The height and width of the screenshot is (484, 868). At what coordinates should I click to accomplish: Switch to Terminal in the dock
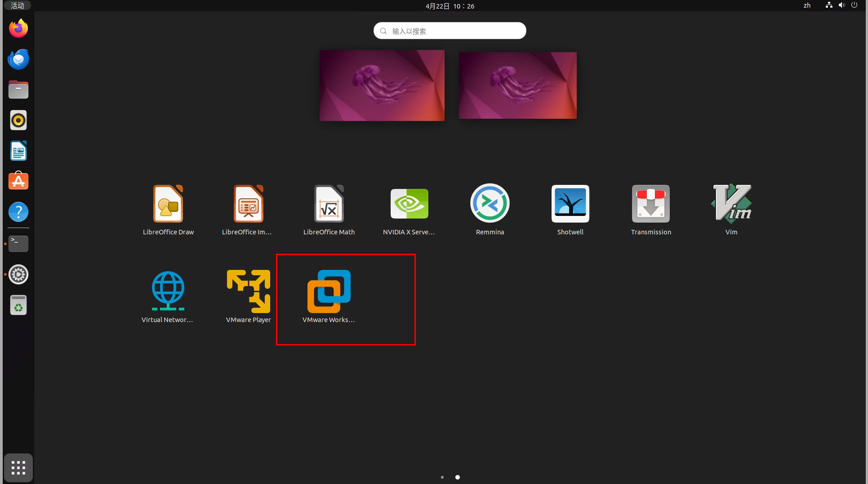(18, 244)
